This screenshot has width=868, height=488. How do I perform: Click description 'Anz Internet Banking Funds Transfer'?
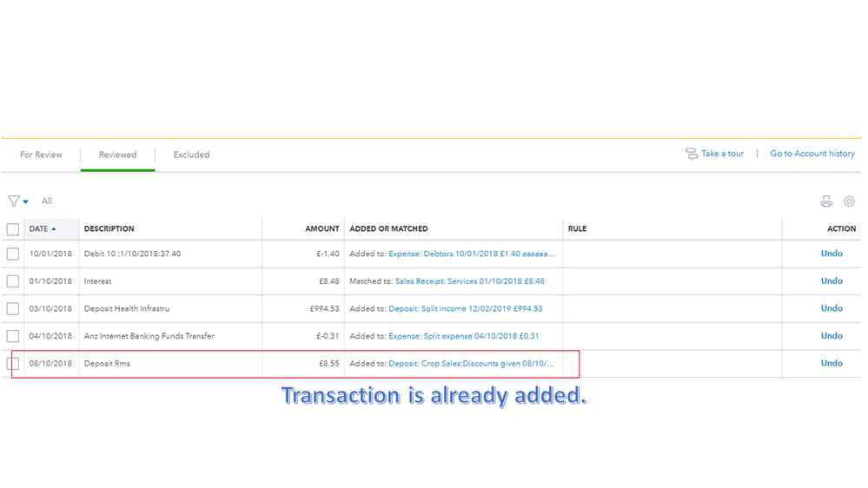(149, 336)
